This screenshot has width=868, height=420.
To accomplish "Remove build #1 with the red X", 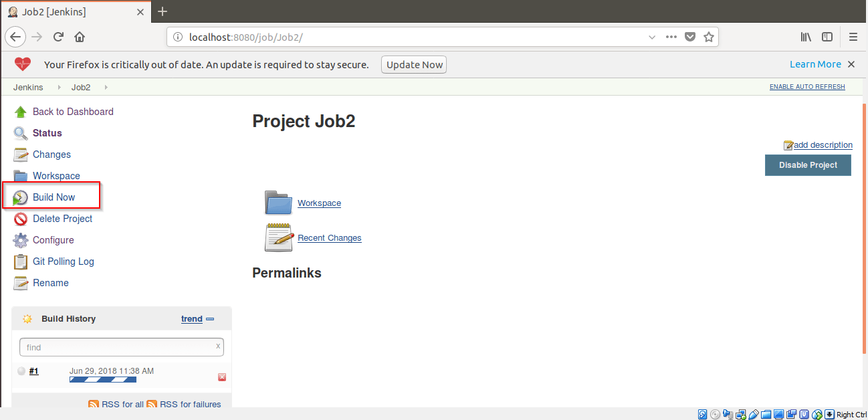I will (x=221, y=377).
